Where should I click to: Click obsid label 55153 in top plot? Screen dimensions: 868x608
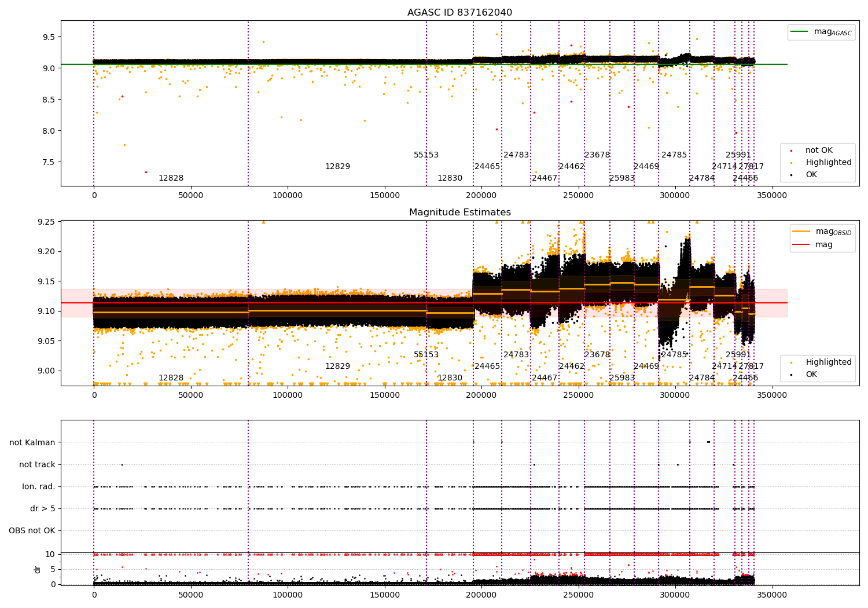[x=426, y=155]
